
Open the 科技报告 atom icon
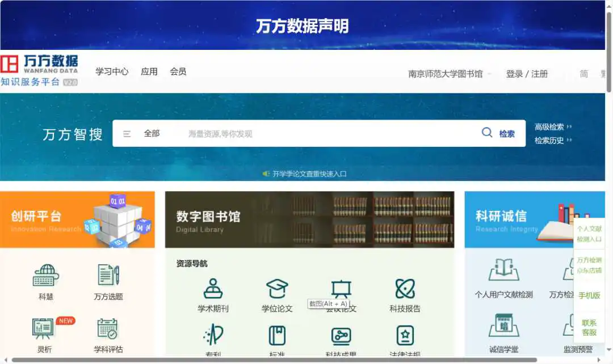coord(405,289)
